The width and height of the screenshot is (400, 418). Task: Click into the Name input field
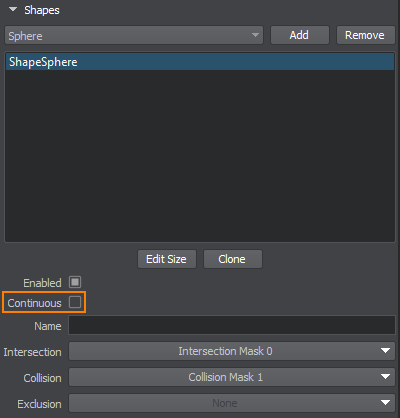[x=232, y=325]
